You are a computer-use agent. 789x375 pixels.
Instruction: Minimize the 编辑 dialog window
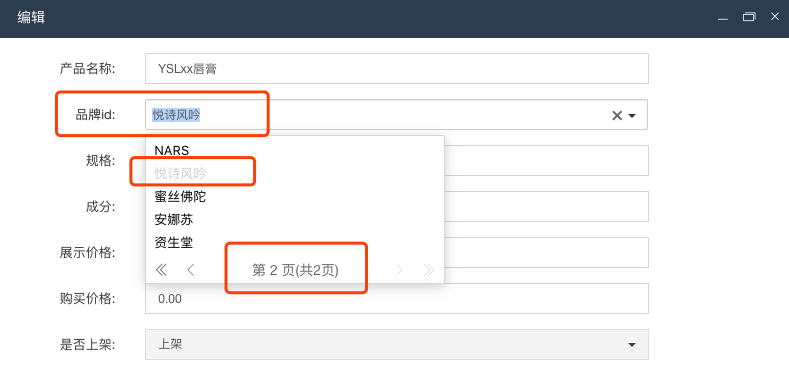[723, 17]
